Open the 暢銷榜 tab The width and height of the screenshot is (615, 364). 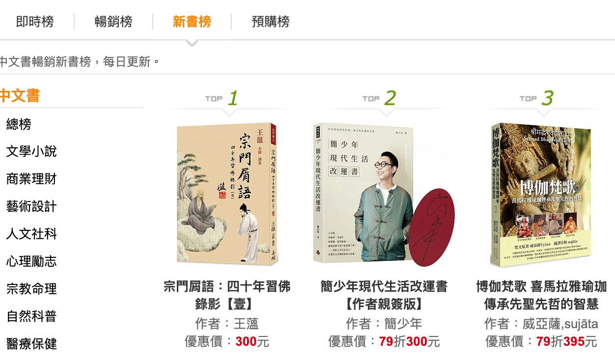(113, 22)
